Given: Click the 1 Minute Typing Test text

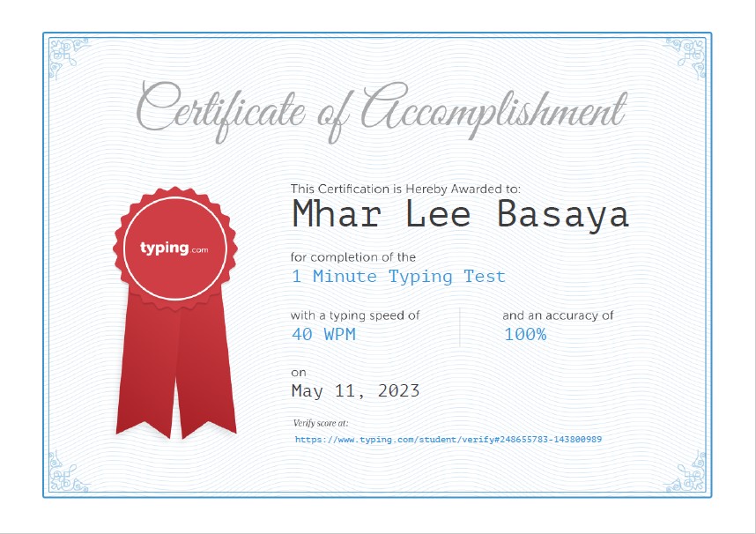Looking at the screenshot, I should point(398,277).
